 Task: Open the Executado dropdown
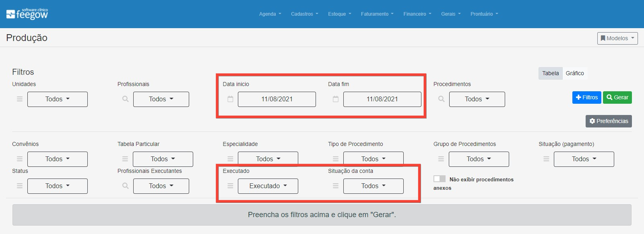click(268, 186)
